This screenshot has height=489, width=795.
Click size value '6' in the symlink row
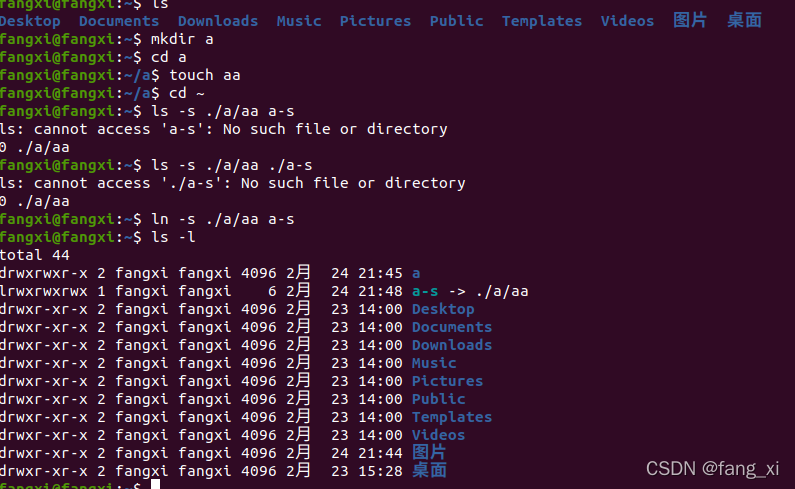pyautogui.click(x=272, y=291)
